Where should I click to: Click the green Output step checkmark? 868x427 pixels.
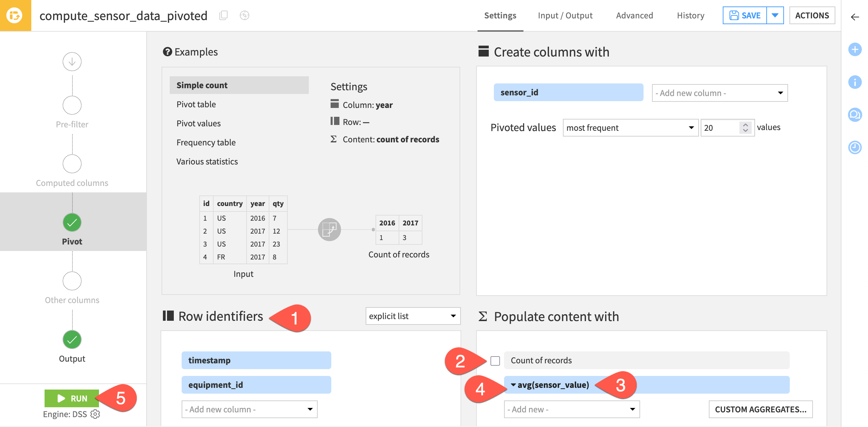(x=72, y=339)
